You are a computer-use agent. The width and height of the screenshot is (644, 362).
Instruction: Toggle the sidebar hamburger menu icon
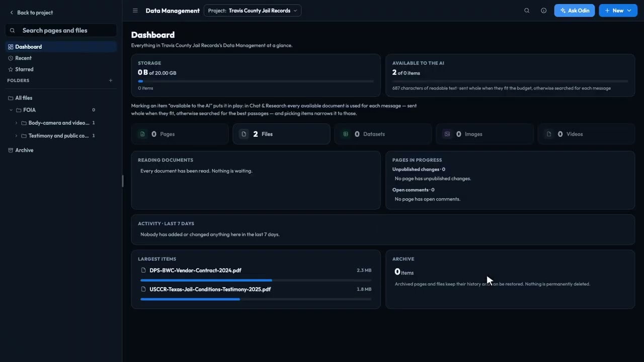pyautogui.click(x=135, y=11)
